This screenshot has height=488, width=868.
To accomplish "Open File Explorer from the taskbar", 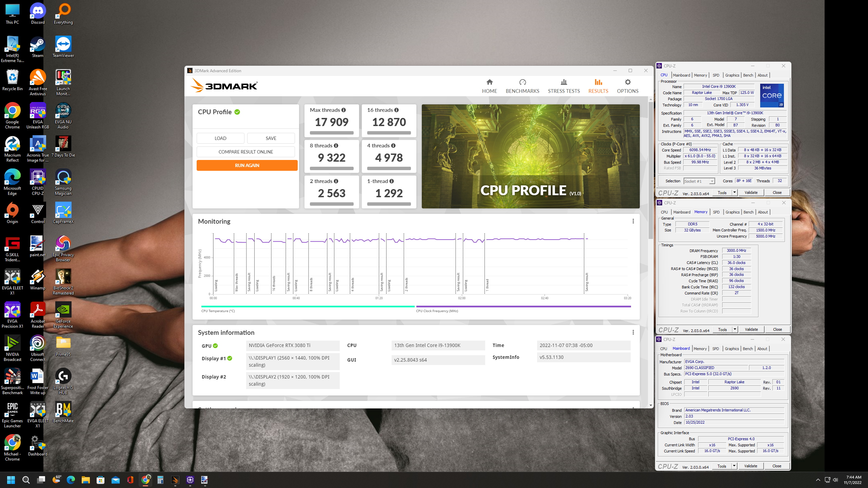I will click(86, 480).
